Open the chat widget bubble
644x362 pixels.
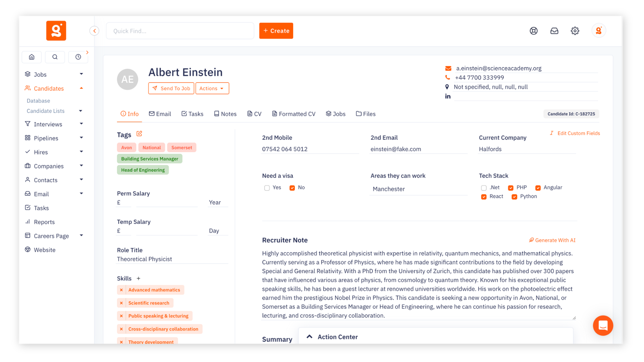pyautogui.click(x=603, y=325)
